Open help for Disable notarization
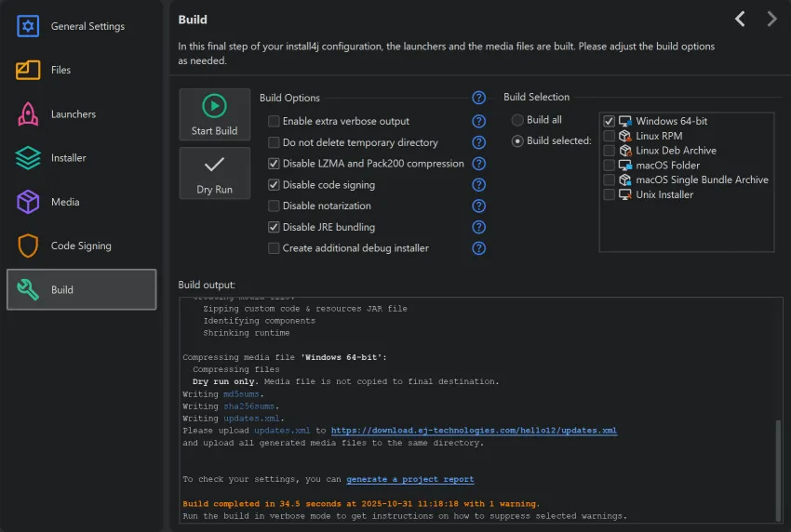The image size is (791, 532). pos(478,206)
